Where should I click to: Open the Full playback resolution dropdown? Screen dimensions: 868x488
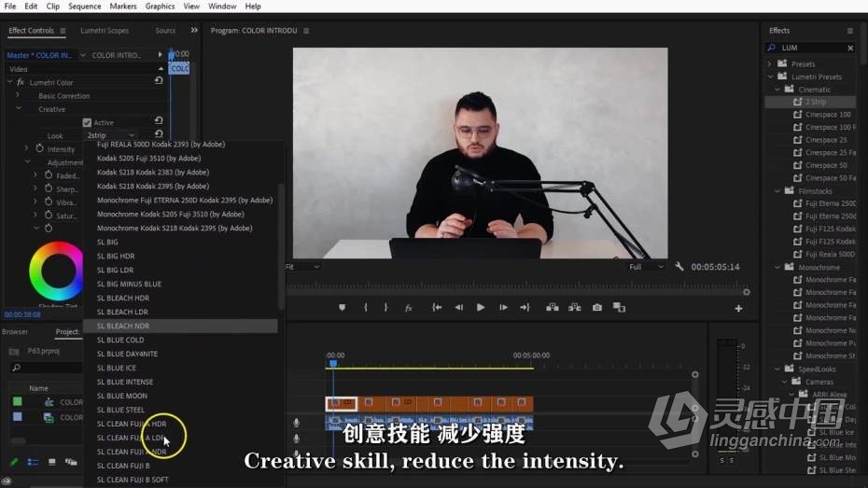(646, 267)
